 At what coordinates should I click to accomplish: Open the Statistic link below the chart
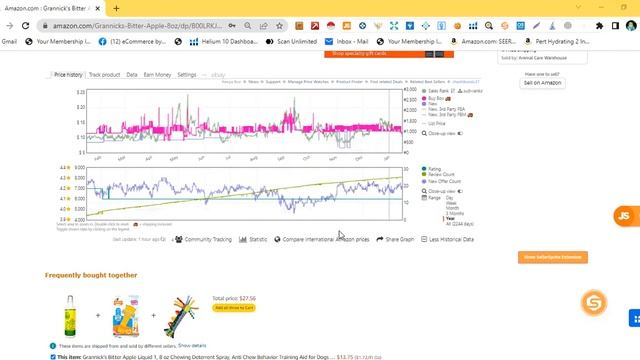tap(253, 240)
